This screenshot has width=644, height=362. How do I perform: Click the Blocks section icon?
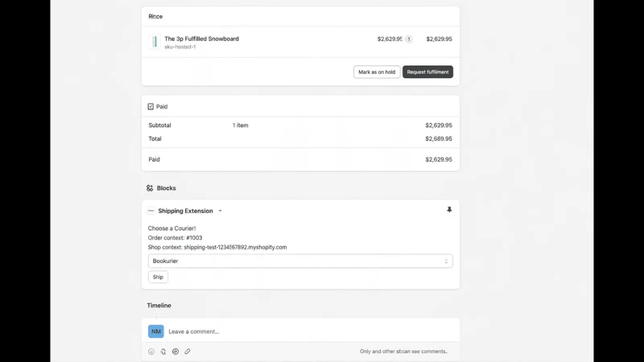pyautogui.click(x=150, y=188)
